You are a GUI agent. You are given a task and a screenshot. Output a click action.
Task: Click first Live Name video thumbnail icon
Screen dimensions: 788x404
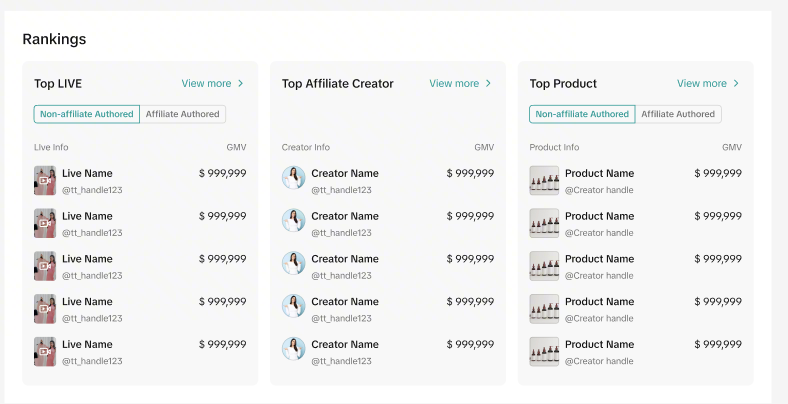pyautogui.click(x=45, y=180)
